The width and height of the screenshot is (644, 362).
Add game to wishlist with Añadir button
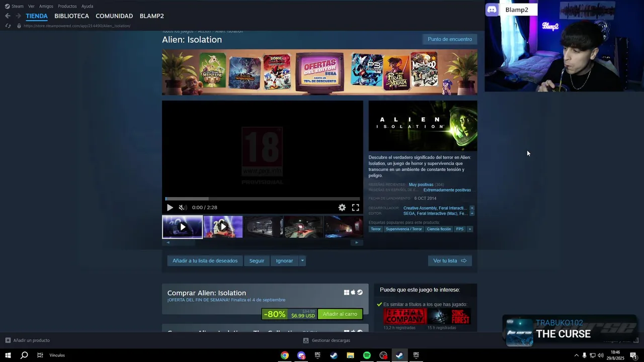205,261
